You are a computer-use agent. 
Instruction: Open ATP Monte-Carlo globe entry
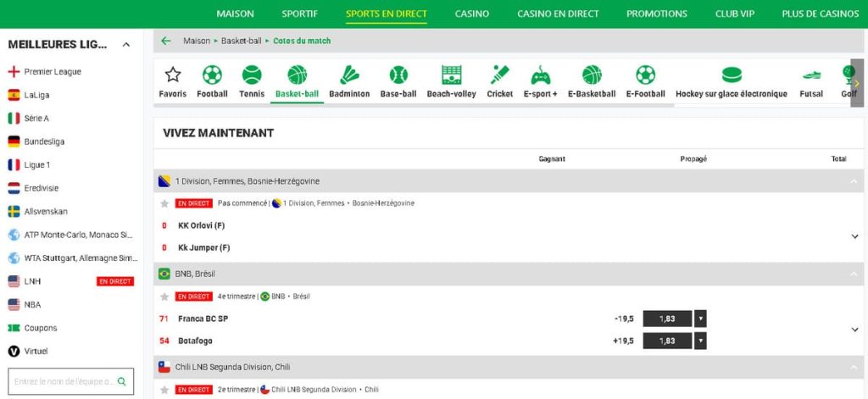[71, 235]
